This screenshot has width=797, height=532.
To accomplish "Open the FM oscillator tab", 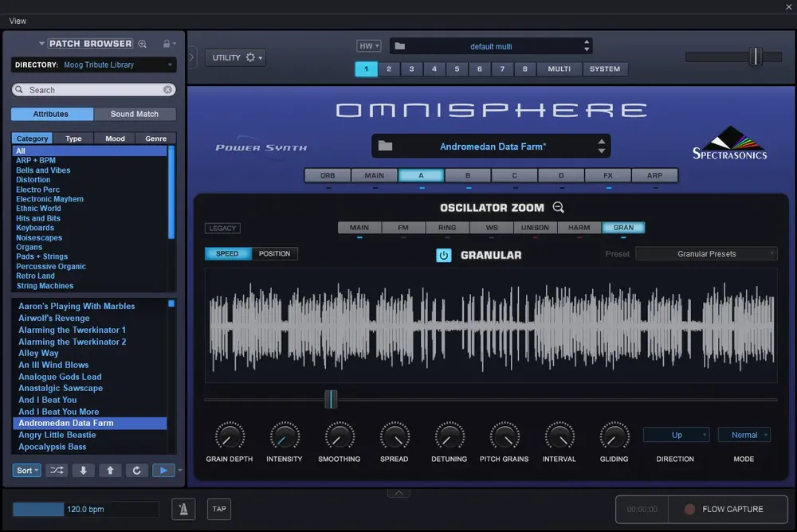I will click(x=403, y=228).
